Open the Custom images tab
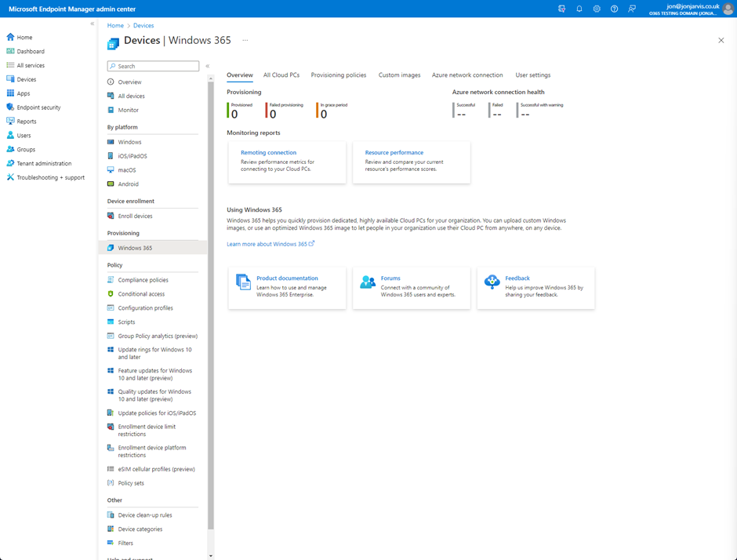The width and height of the screenshot is (737, 560). [400, 75]
